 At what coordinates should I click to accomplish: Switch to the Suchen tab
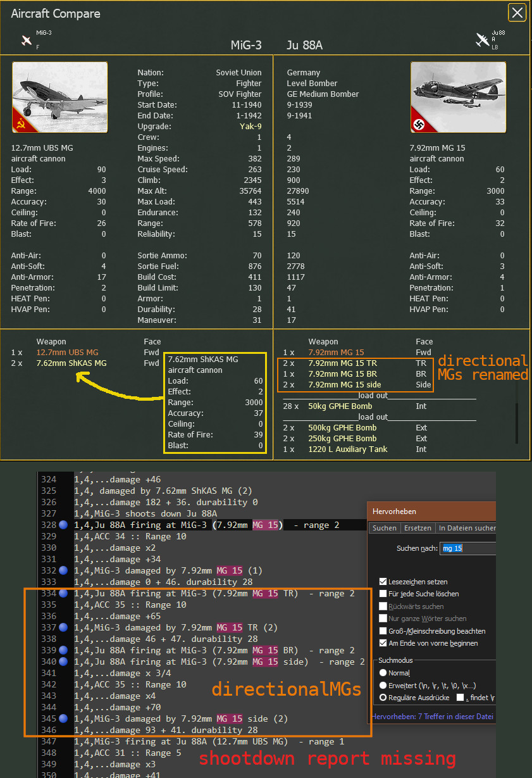pos(385,528)
